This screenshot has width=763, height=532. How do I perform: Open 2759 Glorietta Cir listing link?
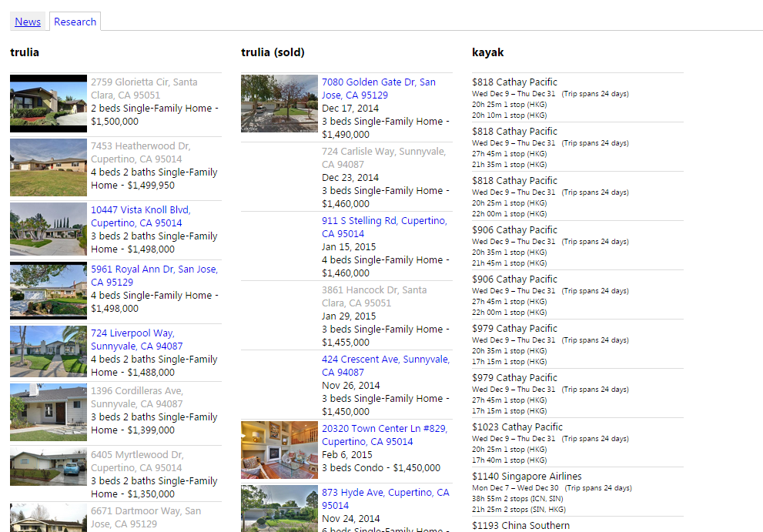[x=144, y=89]
